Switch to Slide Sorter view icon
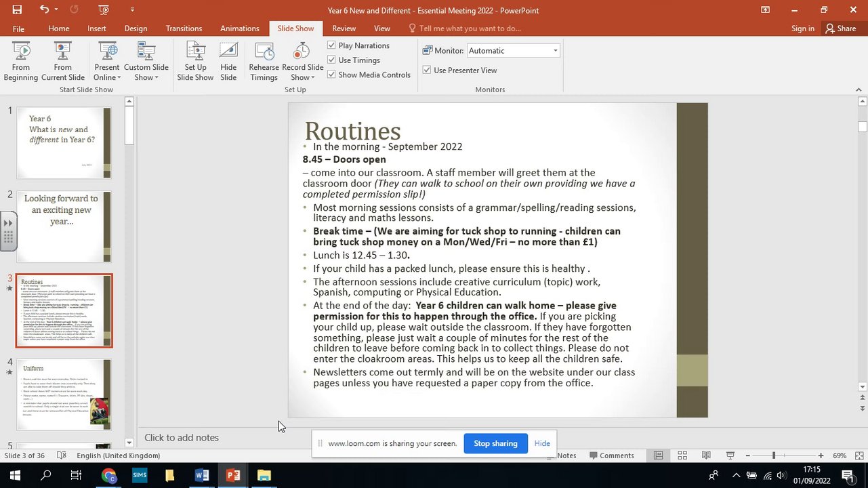Viewport: 868px width, 488px height. click(x=682, y=455)
